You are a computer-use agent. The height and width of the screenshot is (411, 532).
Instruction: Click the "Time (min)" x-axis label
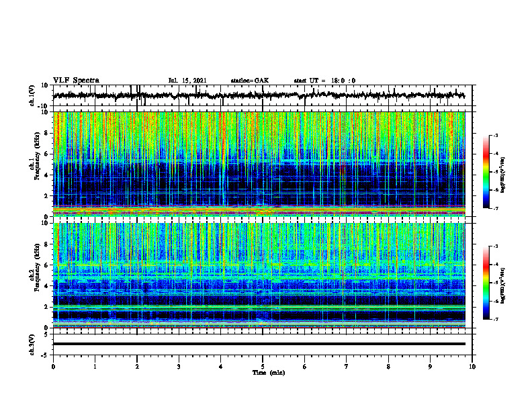click(269, 373)
